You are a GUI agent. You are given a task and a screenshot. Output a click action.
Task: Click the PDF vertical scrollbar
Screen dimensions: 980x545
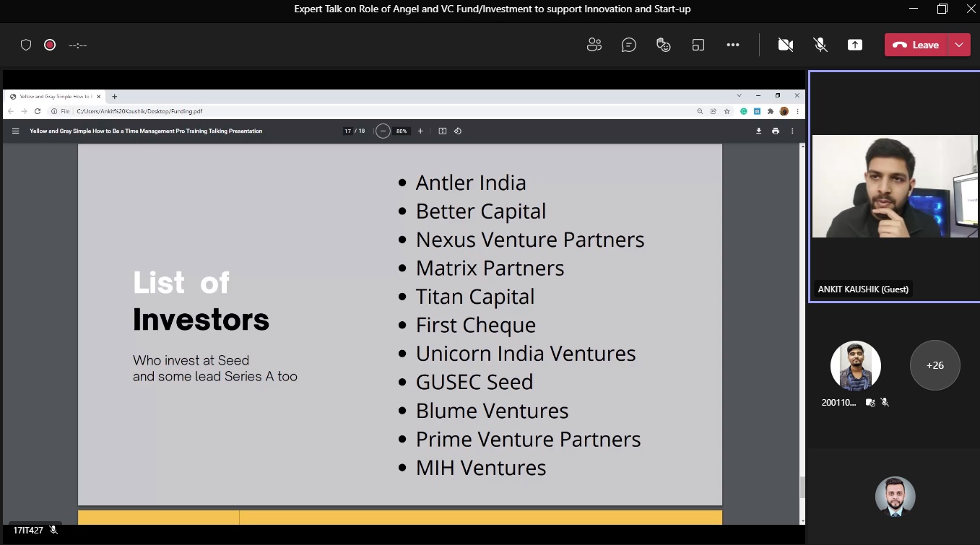(x=802, y=487)
